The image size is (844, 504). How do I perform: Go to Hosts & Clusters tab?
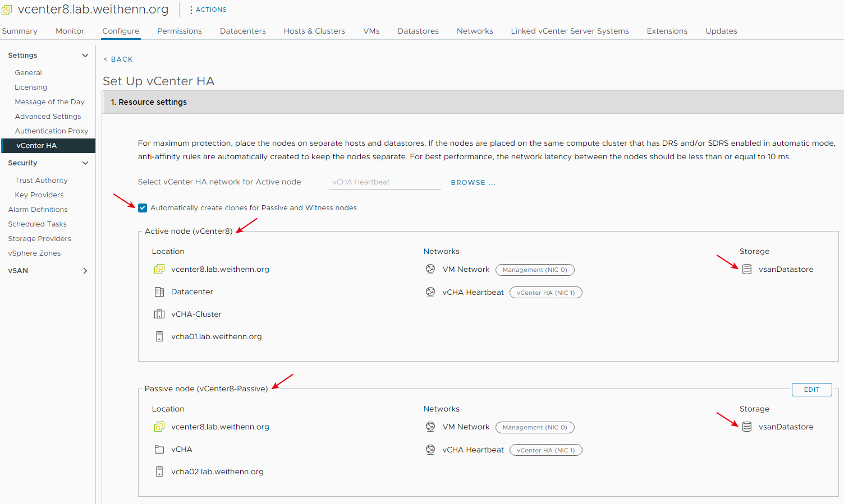[x=314, y=31]
